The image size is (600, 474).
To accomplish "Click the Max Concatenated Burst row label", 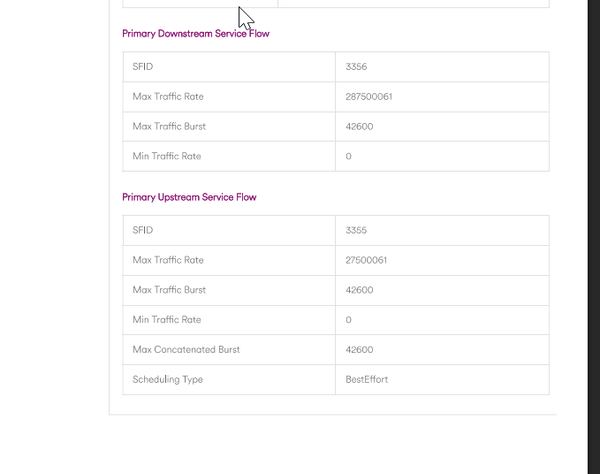I will pyautogui.click(x=186, y=350).
